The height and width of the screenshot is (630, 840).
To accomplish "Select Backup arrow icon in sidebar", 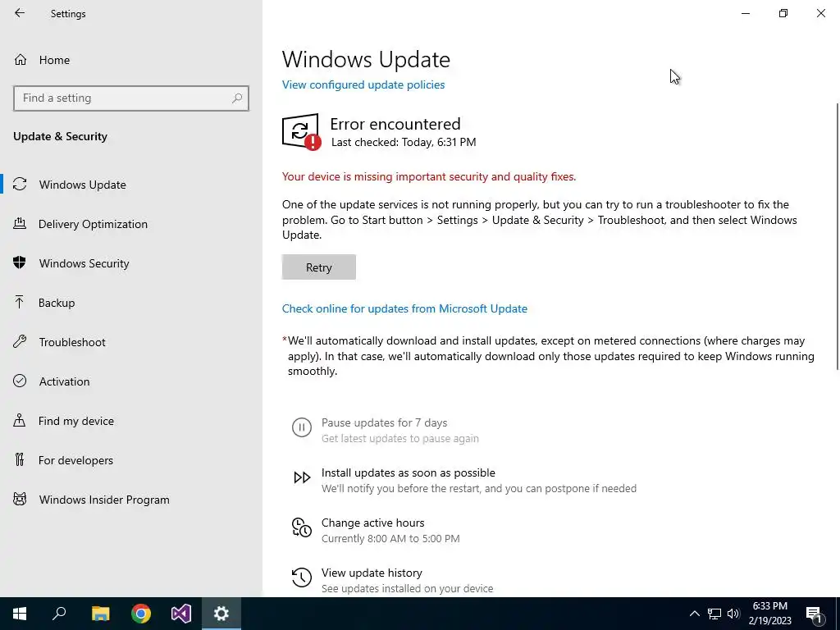I will (x=20, y=302).
